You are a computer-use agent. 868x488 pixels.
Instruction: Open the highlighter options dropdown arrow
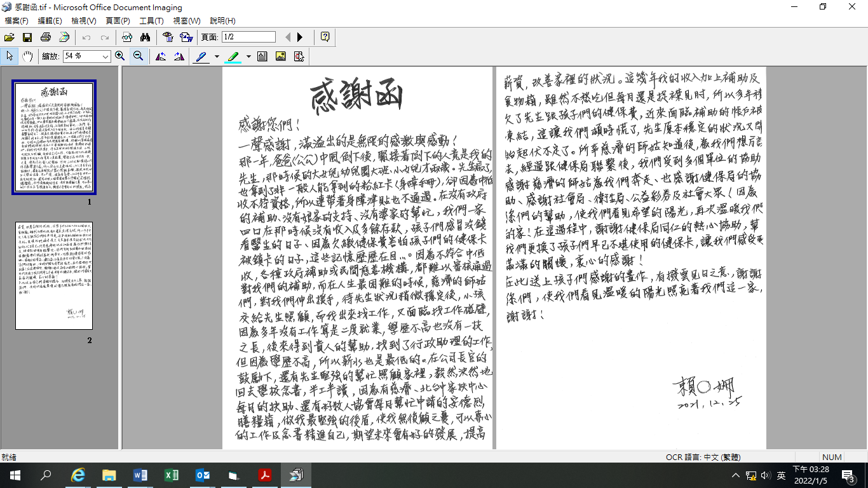click(x=248, y=57)
